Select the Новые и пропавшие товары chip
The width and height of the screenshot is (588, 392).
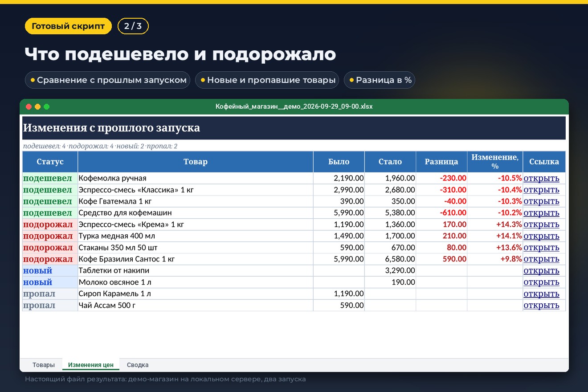267,80
